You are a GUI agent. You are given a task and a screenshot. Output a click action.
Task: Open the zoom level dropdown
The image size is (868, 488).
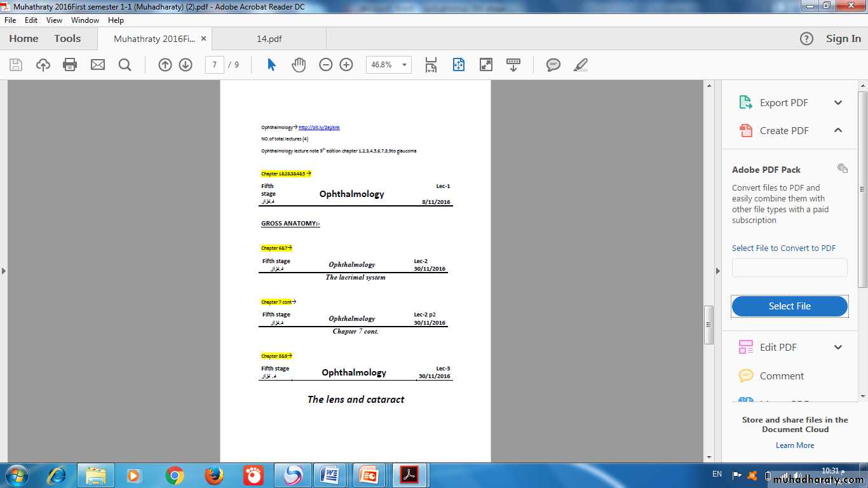pyautogui.click(x=405, y=65)
